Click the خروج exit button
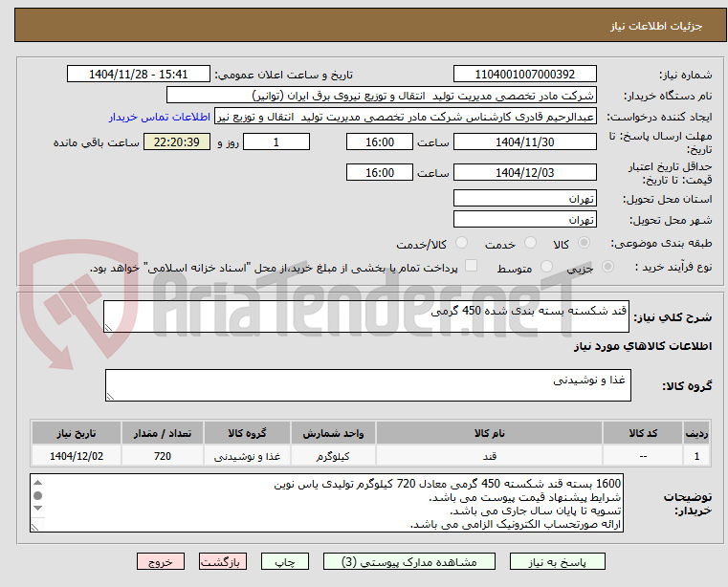This screenshot has width=728, height=587. 160,561
